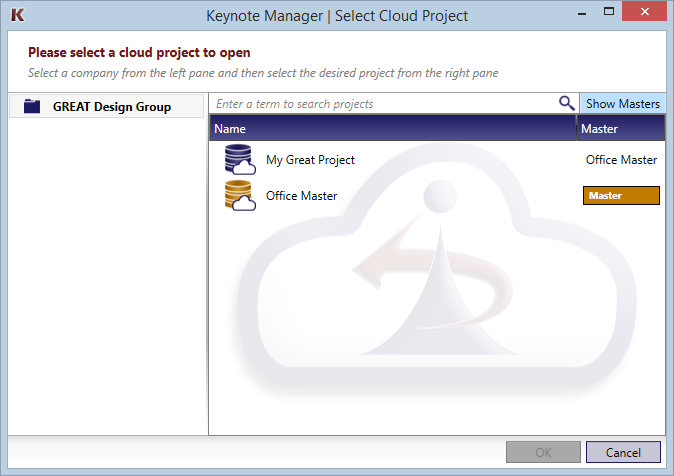
Task: Sort projects by the Master column header
Action: (620, 129)
